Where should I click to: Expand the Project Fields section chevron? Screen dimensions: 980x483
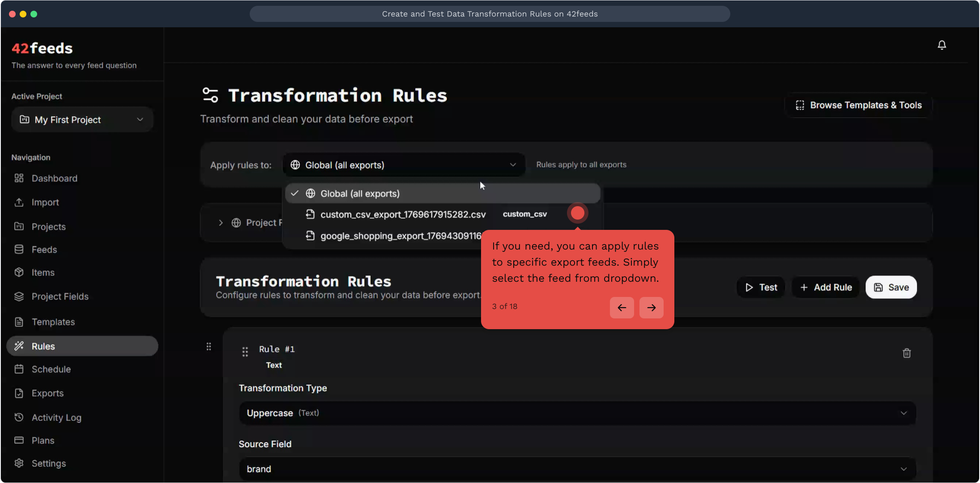coord(221,223)
